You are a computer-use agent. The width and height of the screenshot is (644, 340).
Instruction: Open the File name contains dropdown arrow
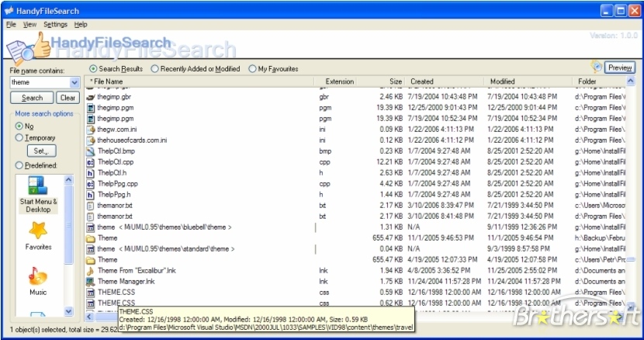(x=74, y=82)
